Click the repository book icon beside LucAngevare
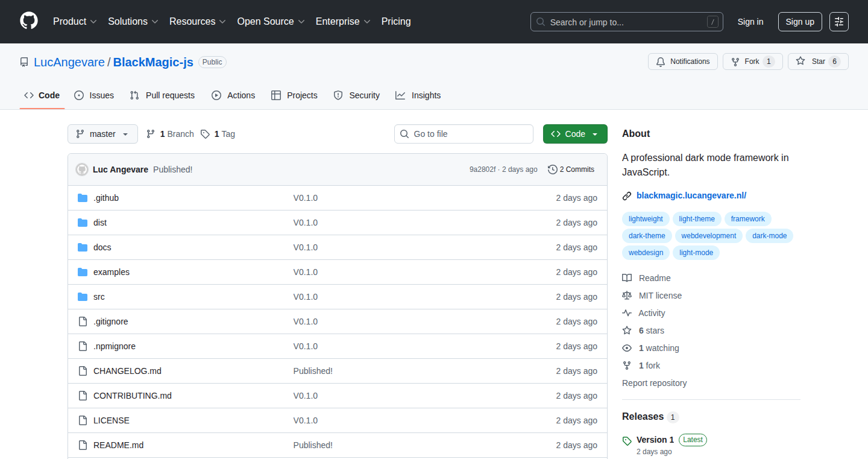 [x=24, y=62]
